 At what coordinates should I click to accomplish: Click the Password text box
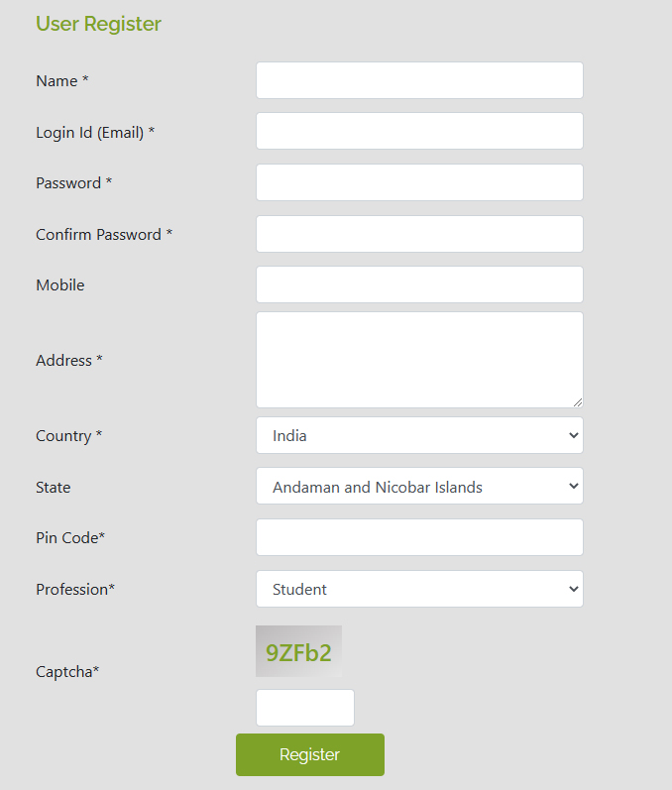pyautogui.click(x=419, y=182)
